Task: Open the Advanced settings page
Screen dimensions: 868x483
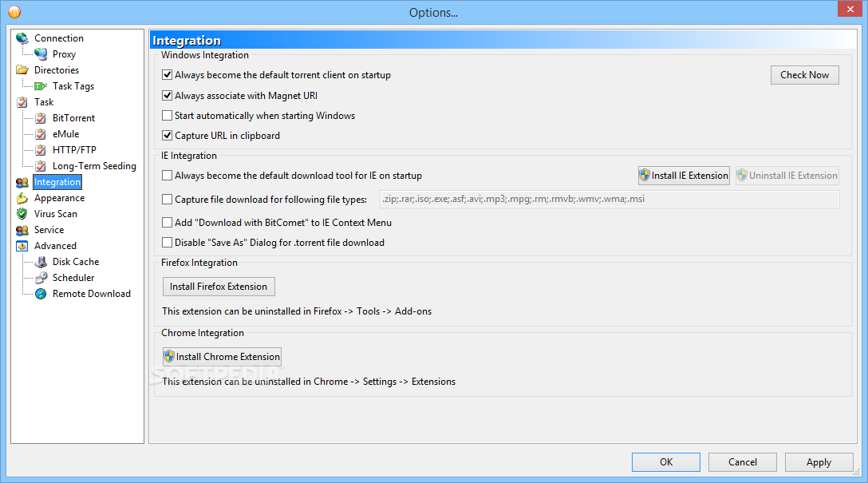Action: (55, 246)
